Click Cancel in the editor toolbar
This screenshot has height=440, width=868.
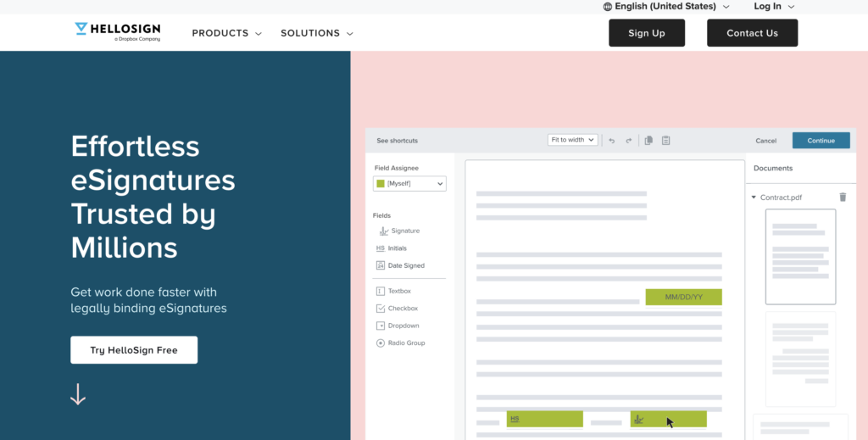click(x=766, y=141)
